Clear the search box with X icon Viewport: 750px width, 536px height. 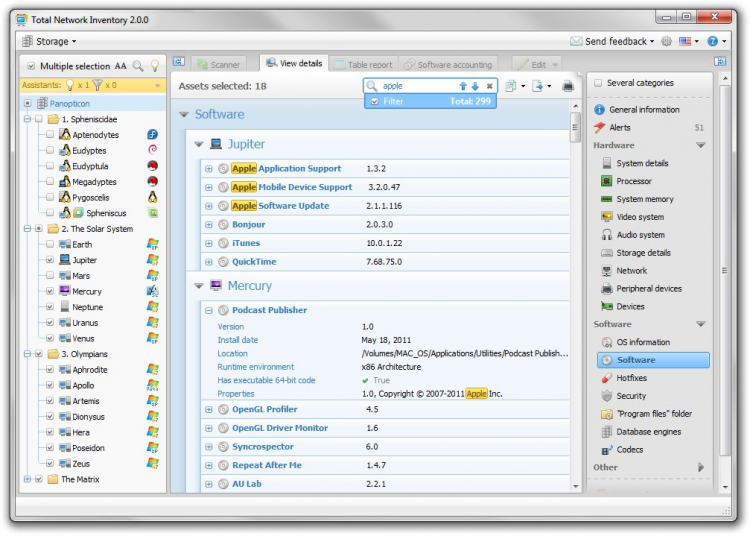(x=489, y=87)
